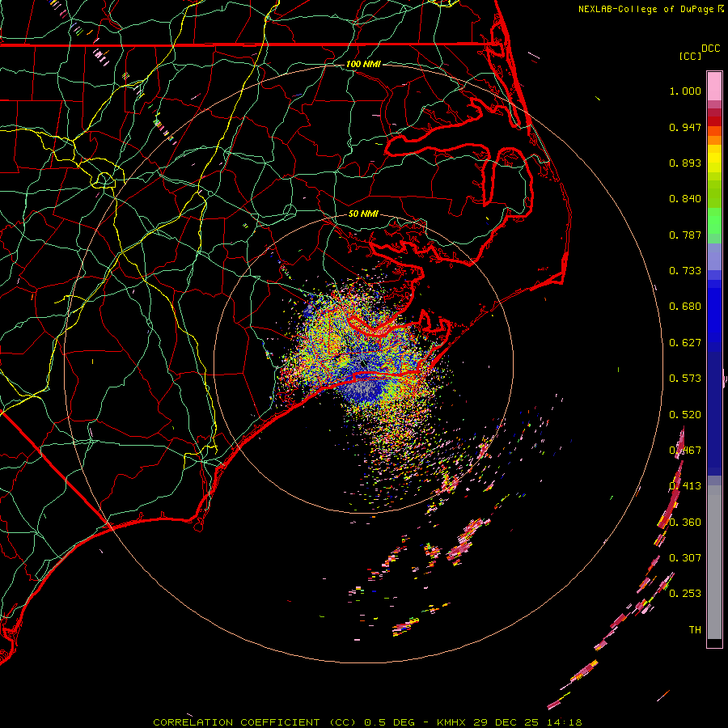Select the 0.733 scale value
Image resolution: width=728 pixels, height=728 pixels.
pos(685,271)
